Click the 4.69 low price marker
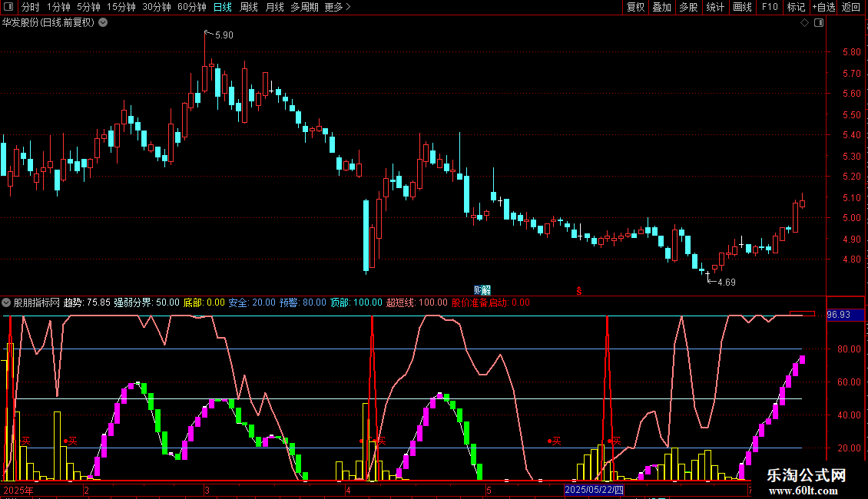This screenshot has width=868, height=499. (x=726, y=282)
